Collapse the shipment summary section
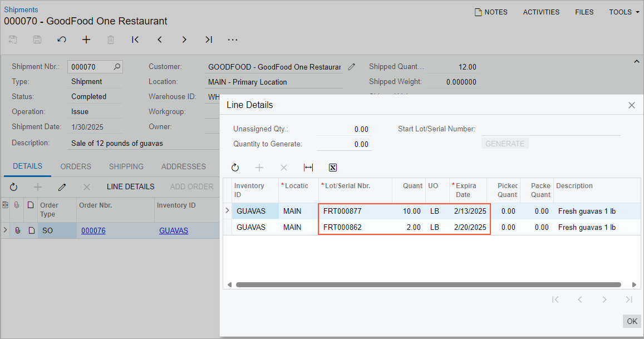644x339 pixels. click(x=636, y=61)
